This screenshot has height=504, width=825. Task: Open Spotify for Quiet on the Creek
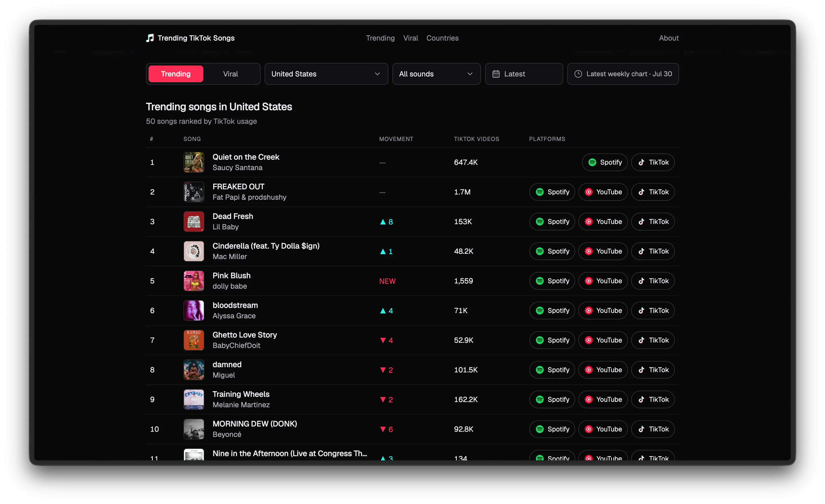[605, 162]
